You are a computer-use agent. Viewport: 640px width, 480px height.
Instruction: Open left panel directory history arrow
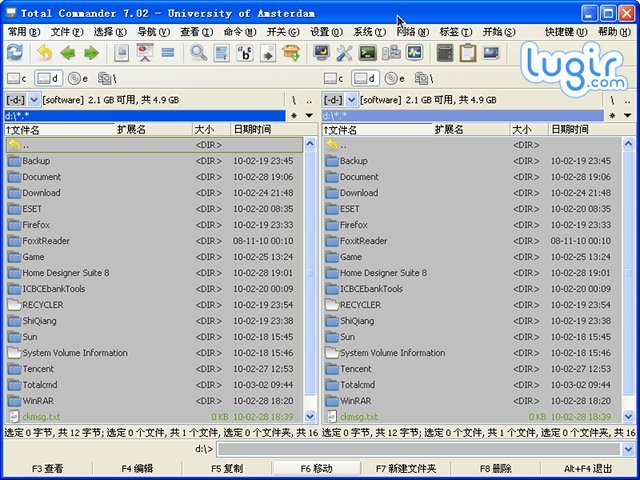click(x=309, y=116)
